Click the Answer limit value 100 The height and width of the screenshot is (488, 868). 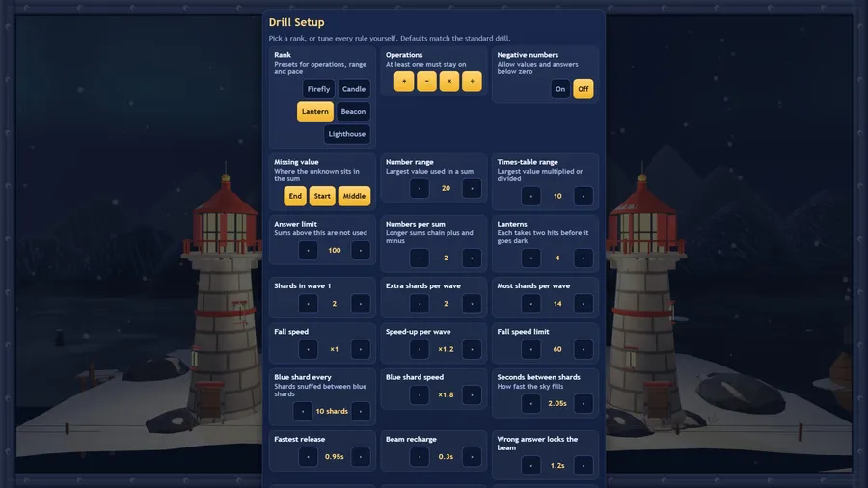point(335,250)
